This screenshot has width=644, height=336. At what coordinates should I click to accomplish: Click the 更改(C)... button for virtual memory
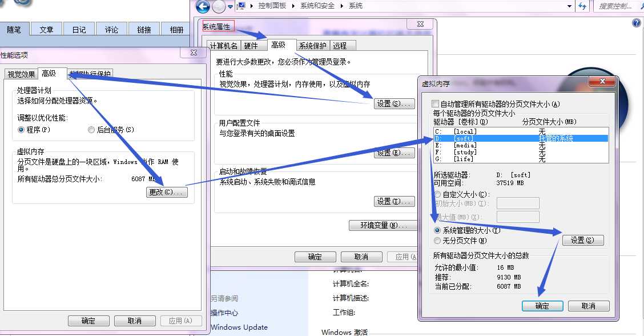(167, 192)
